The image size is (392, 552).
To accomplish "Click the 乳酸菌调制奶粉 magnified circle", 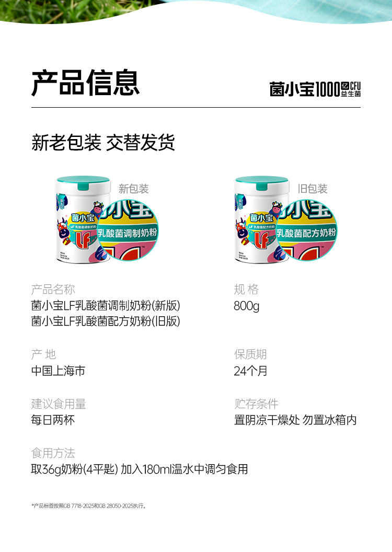I will pyautogui.click(x=128, y=231).
